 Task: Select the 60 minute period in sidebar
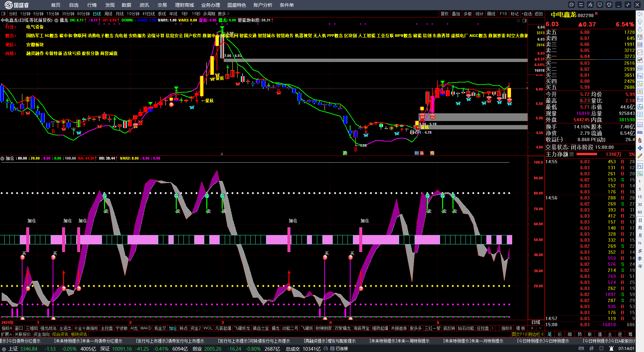640,212
